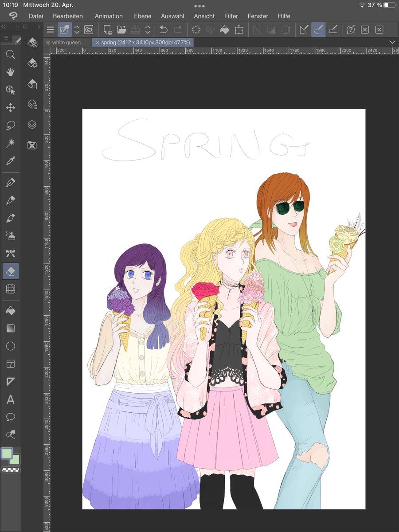
Task: Open the Ansicht menu
Action: coord(204,16)
